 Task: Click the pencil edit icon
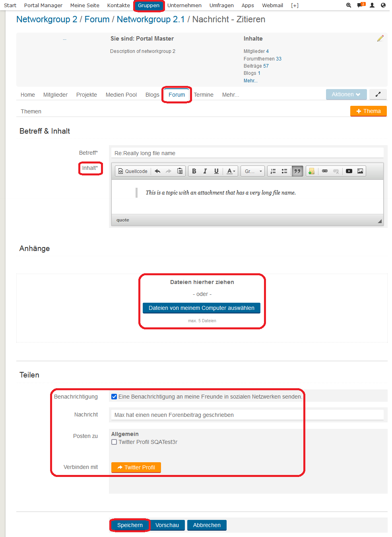tap(380, 38)
